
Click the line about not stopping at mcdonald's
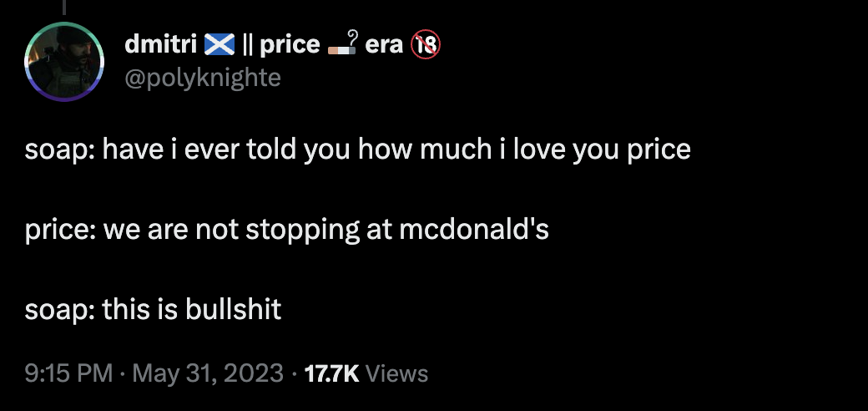tap(286, 231)
